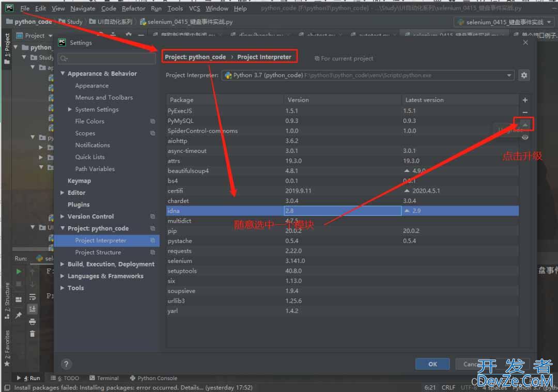The height and width of the screenshot is (392, 558).
Task: Open the Terminal tool window tab
Action: coord(104,378)
